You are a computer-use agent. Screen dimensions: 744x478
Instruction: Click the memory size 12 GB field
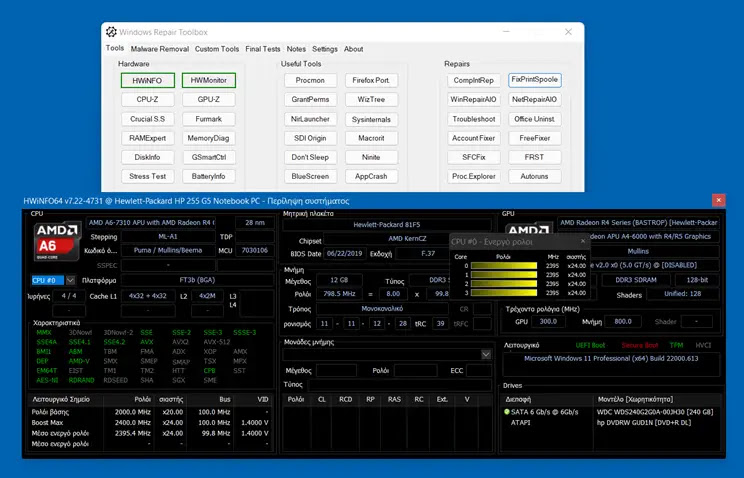[x=339, y=280]
